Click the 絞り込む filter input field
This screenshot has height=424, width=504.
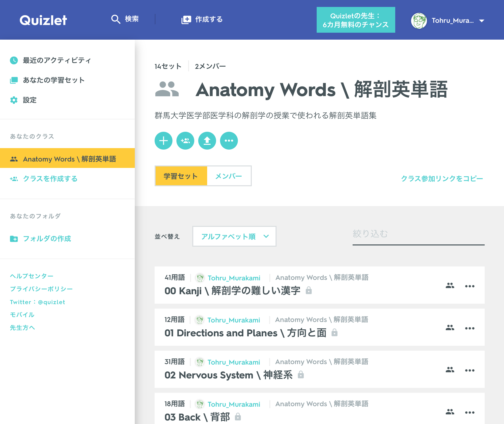pyautogui.click(x=418, y=234)
